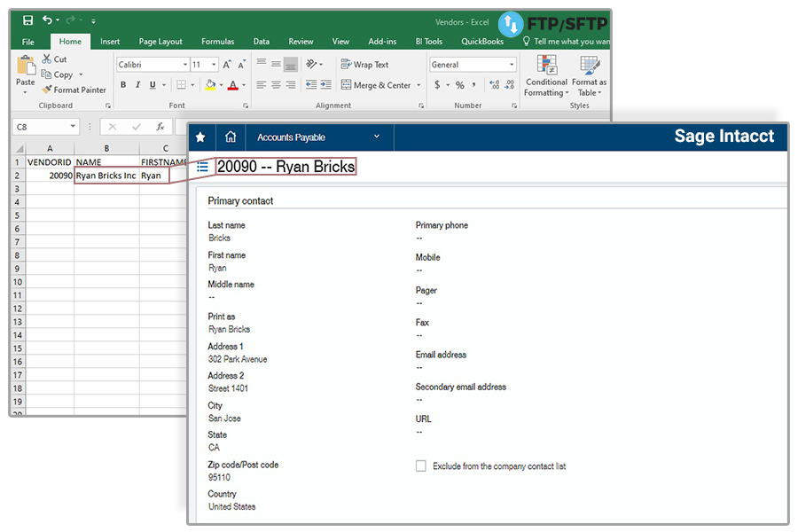
Task: Open the vendor list icon beside 20090
Action: 203,167
